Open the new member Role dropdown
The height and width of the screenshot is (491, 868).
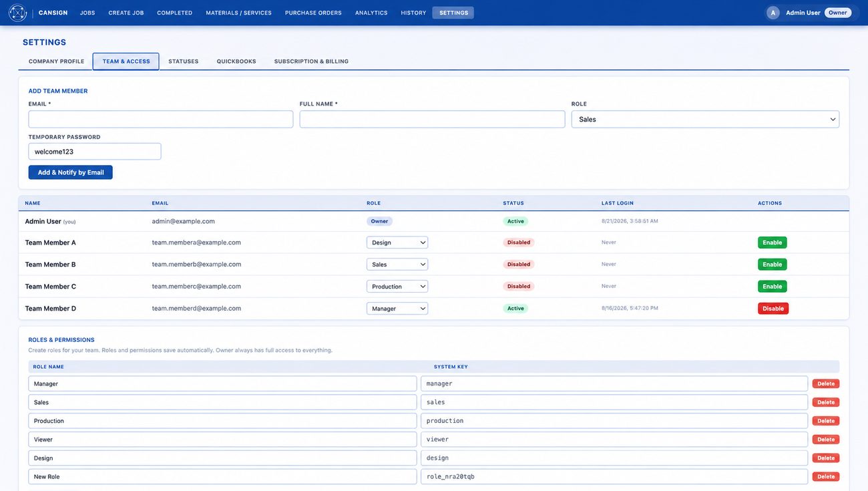pos(705,119)
